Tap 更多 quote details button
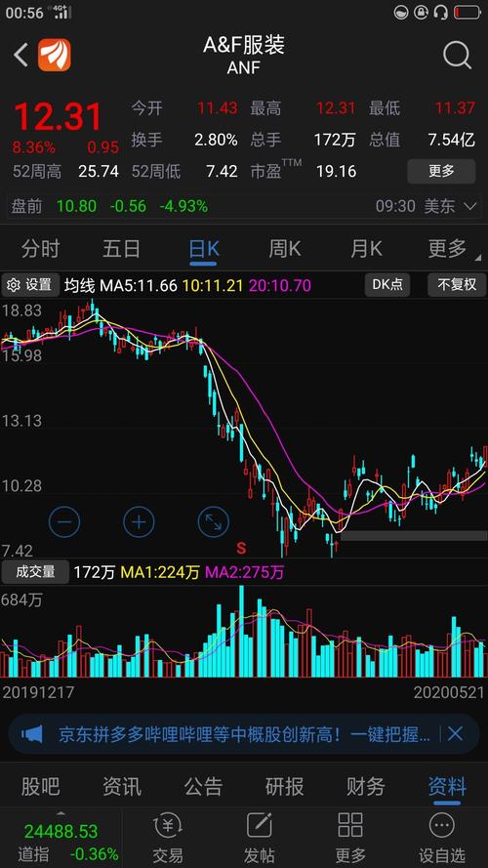This screenshot has width=488, height=868. coord(441,171)
